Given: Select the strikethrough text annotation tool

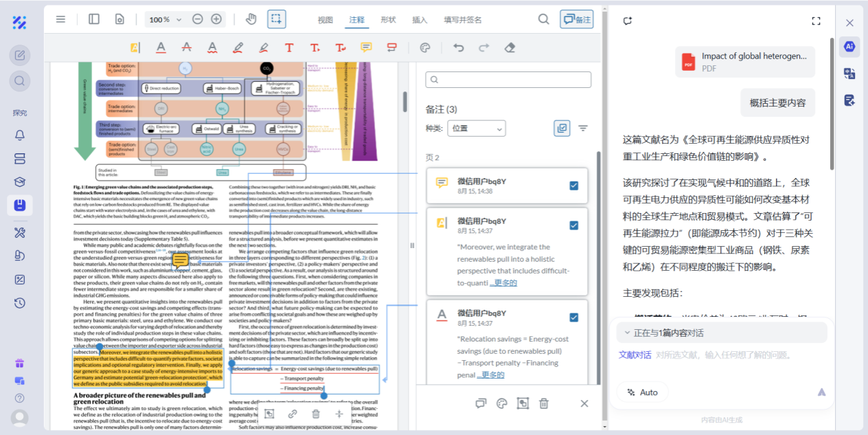Looking at the screenshot, I should click(186, 47).
